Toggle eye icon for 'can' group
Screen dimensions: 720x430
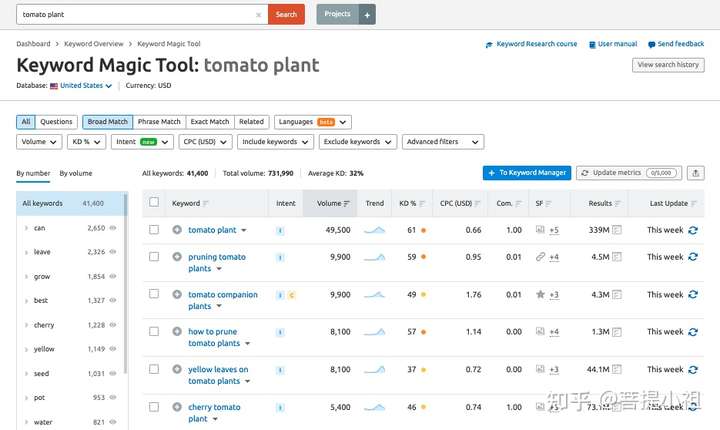(112, 228)
